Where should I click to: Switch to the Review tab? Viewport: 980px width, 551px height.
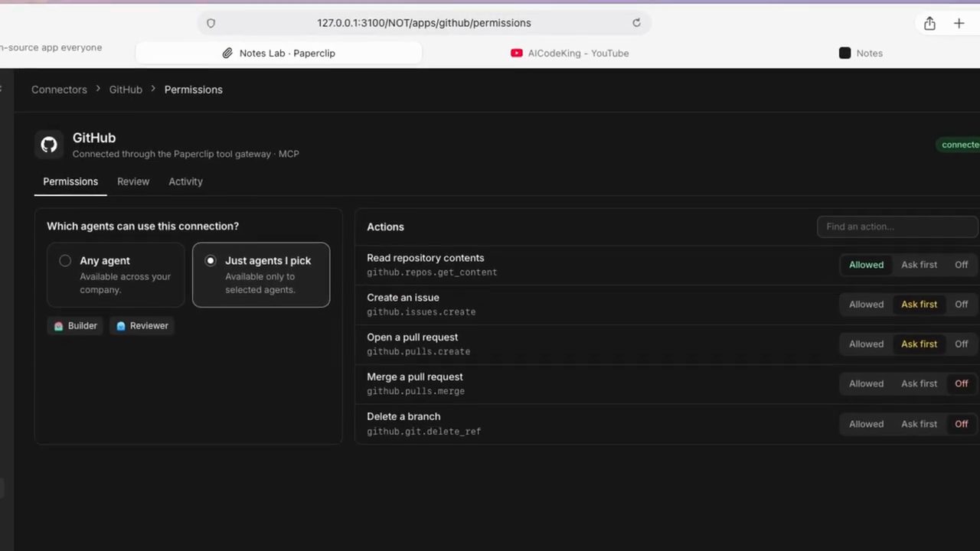pos(133,181)
